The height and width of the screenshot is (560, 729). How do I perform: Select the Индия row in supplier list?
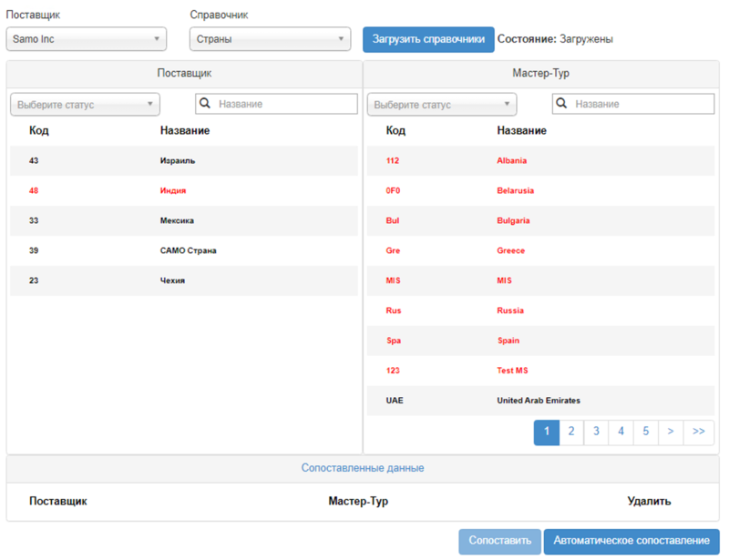(183, 190)
